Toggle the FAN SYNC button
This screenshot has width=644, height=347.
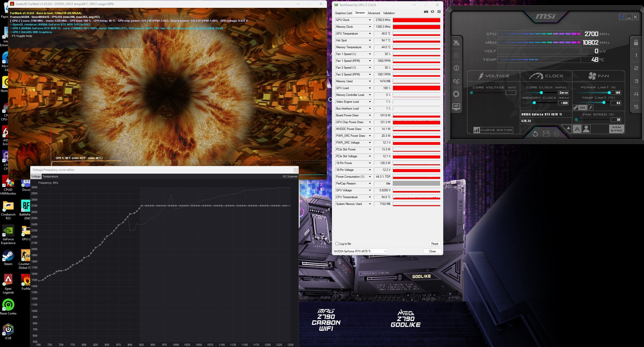click(616, 129)
